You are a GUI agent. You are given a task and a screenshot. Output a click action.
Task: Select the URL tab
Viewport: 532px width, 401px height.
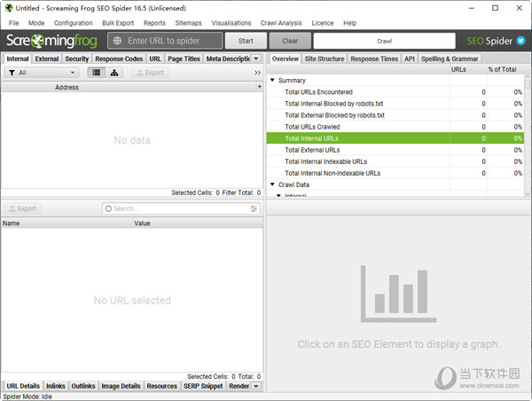[155, 59]
